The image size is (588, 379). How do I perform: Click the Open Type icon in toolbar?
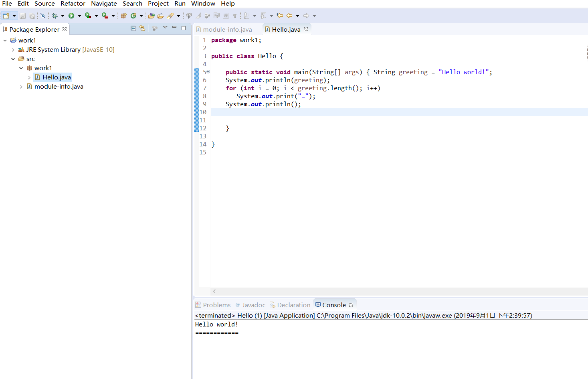coord(151,16)
